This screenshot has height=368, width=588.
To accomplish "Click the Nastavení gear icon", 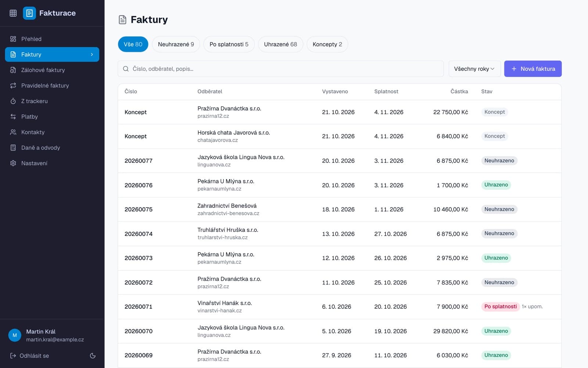I will (x=13, y=163).
